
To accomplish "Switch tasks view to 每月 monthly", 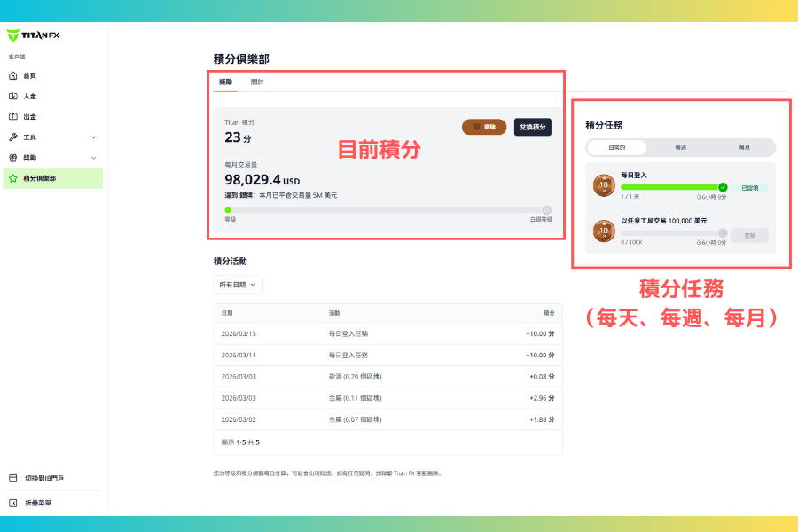I will click(743, 148).
